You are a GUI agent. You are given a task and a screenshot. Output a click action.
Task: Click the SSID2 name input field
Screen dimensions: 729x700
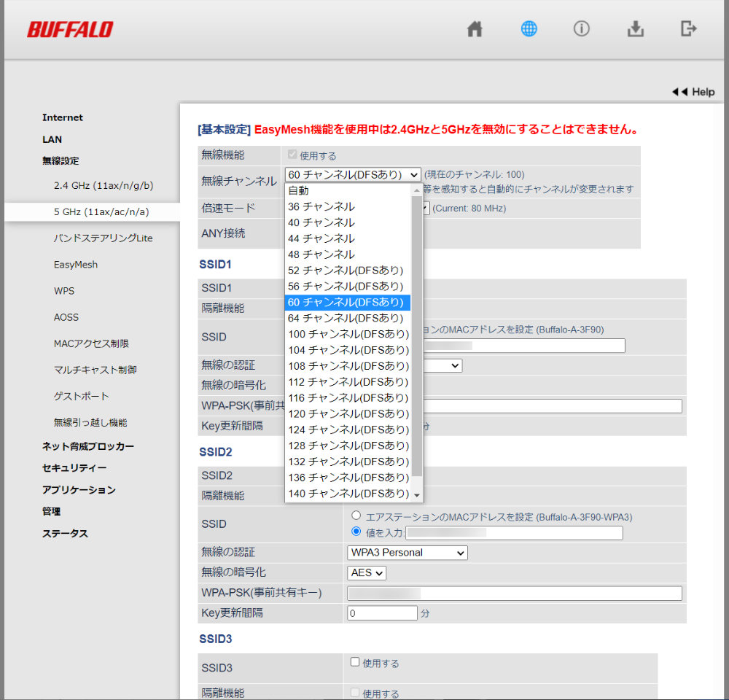(x=514, y=533)
